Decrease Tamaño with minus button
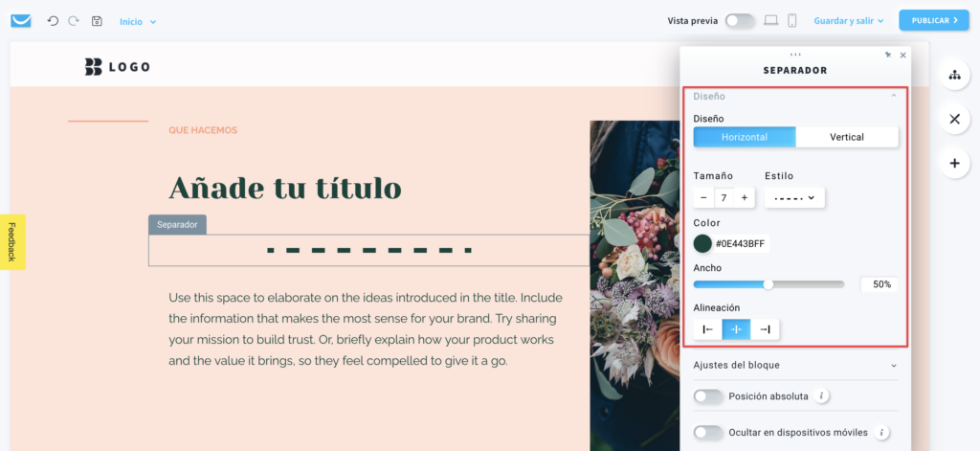The image size is (980, 451). pyautogui.click(x=703, y=197)
